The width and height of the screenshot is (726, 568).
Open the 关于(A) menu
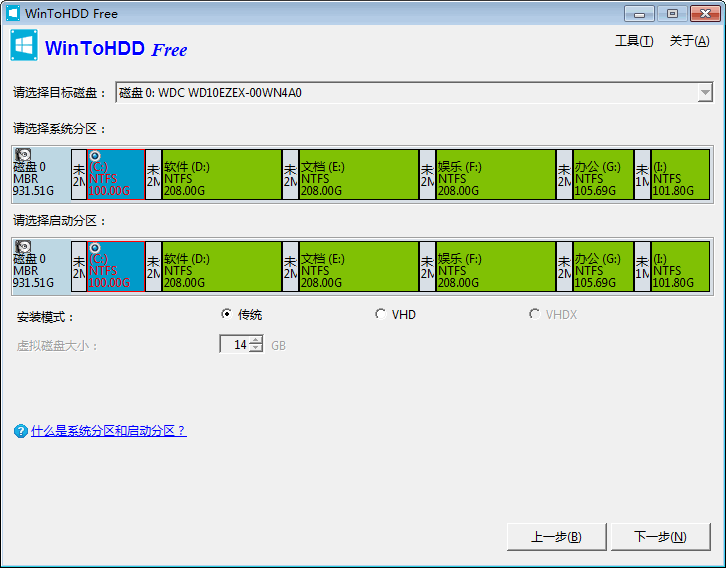click(689, 41)
